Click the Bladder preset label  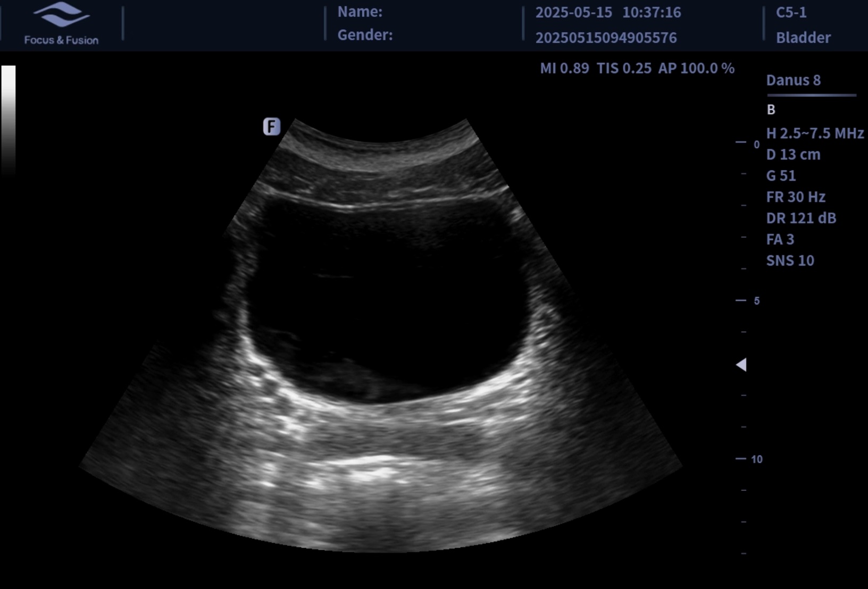tap(803, 38)
